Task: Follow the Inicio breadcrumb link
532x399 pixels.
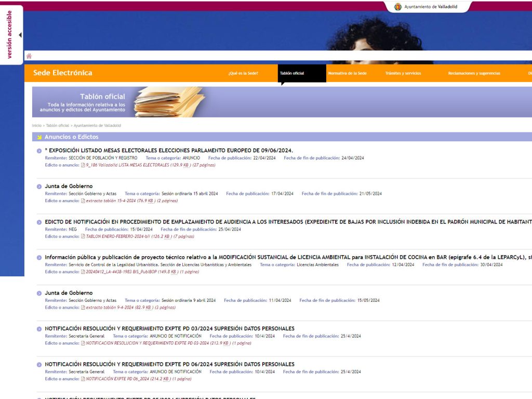Action: pyautogui.click(x=36, y=126)
